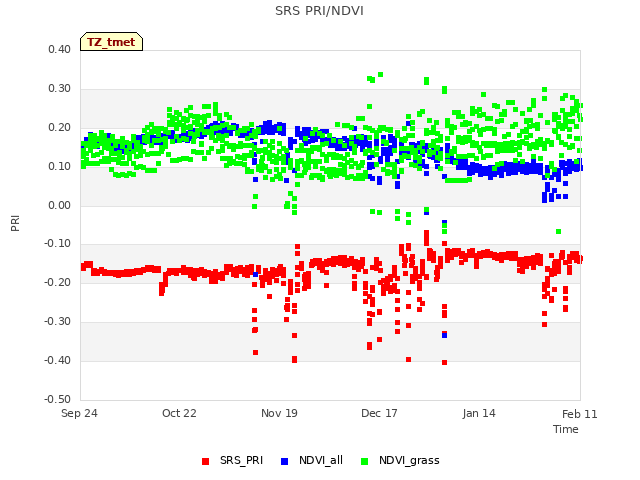Toggle the SRS_PRI legend entry
The width and height of the screenshot is (640, 480).
[233, 460]
